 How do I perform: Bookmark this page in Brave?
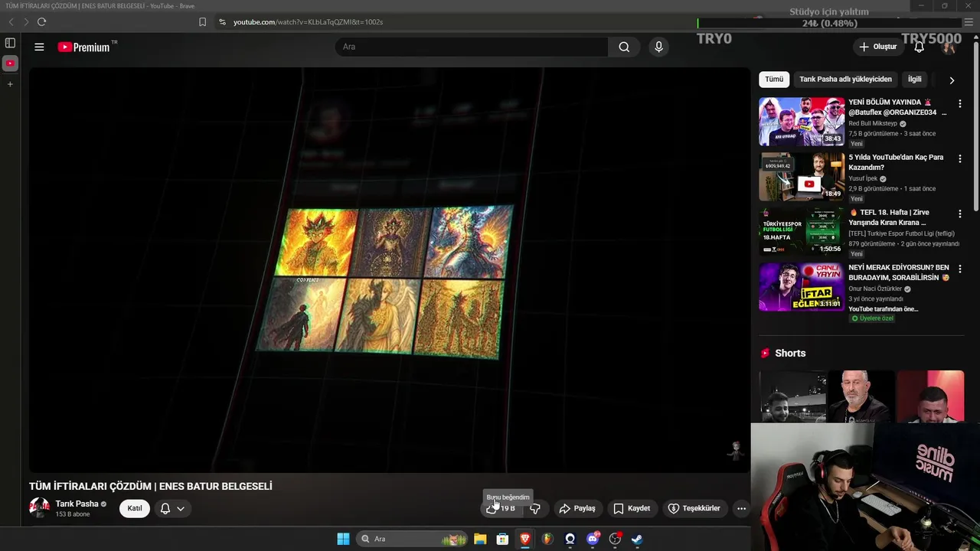(x=202, y=22)
